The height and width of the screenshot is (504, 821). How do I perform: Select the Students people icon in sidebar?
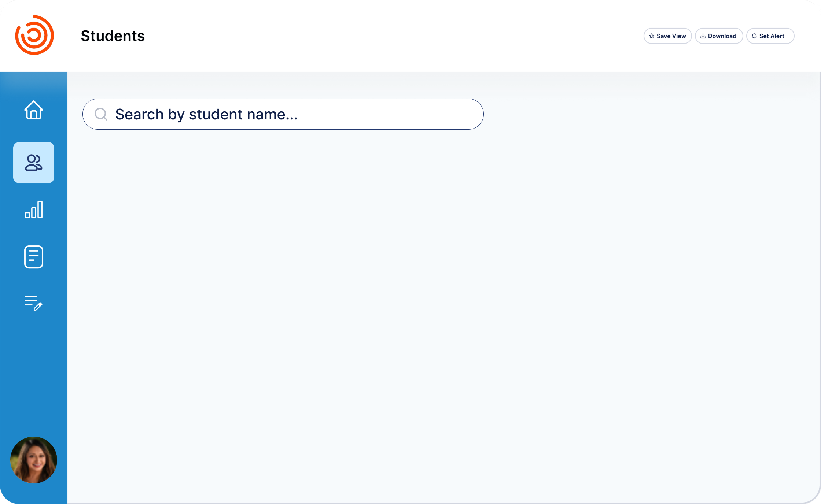click(34, 163)
